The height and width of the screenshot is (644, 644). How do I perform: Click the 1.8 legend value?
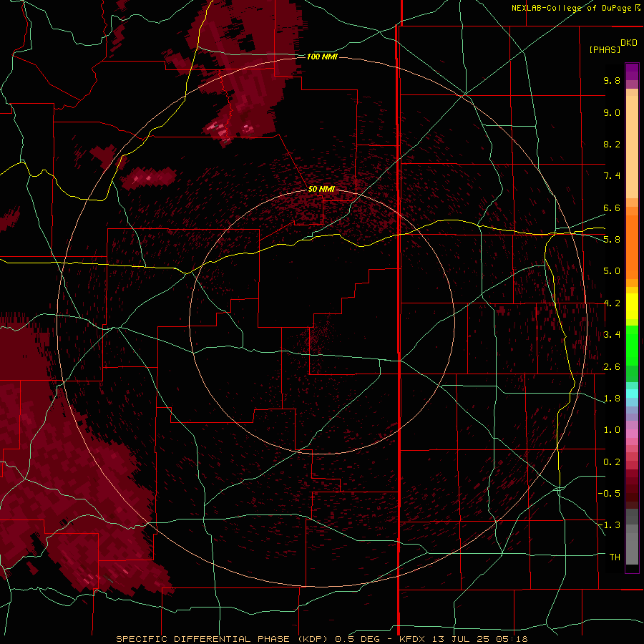[x=612, y=399]
